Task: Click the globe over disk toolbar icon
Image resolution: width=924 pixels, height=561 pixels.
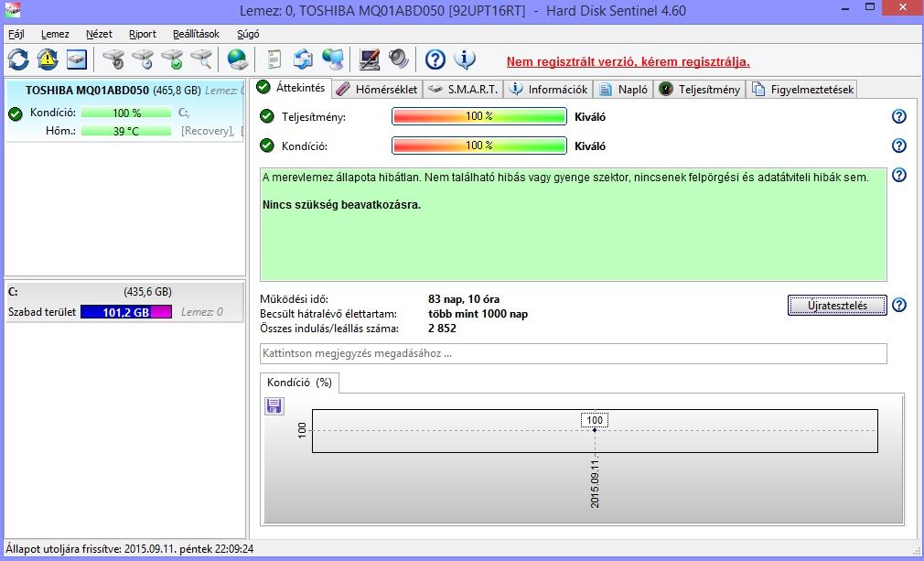Action: coord(238,59)
